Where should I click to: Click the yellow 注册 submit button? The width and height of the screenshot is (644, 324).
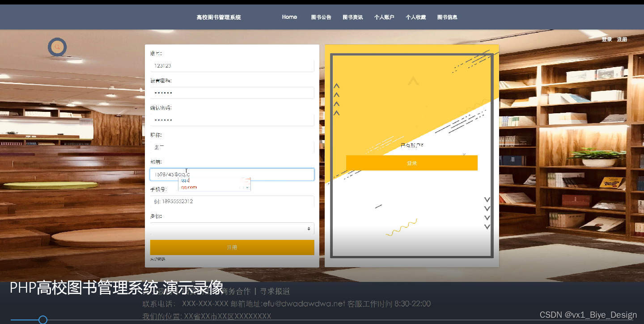(232, 247)
